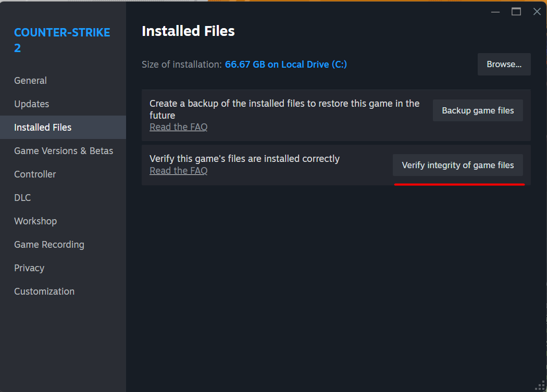Image resolution: width=547 pixels, height=392 pixels.
Task: Click Backup game files button
Action: pyautogui.click(x=478, y=110)
